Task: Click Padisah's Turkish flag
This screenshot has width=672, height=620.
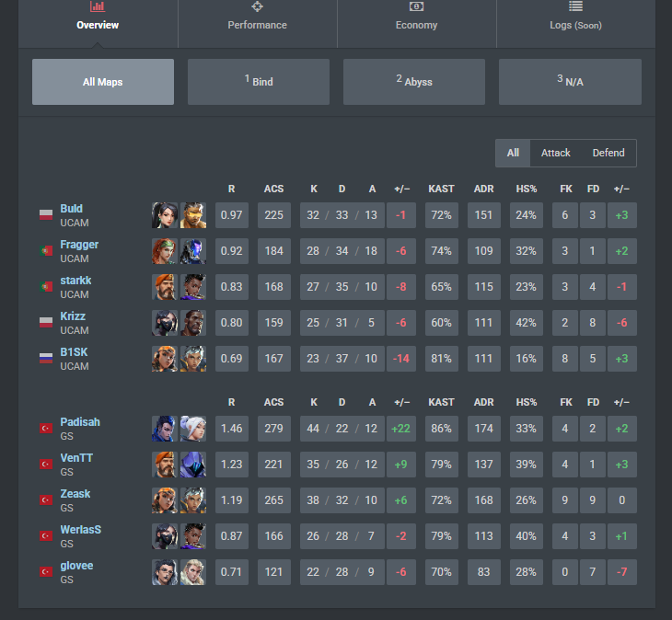Action: tap(46, 428)
